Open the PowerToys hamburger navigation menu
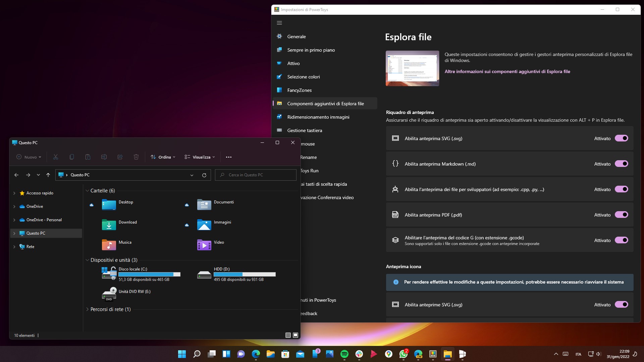Image resolution: width=644 pixels, height=362 pixels. click(279, 23)
